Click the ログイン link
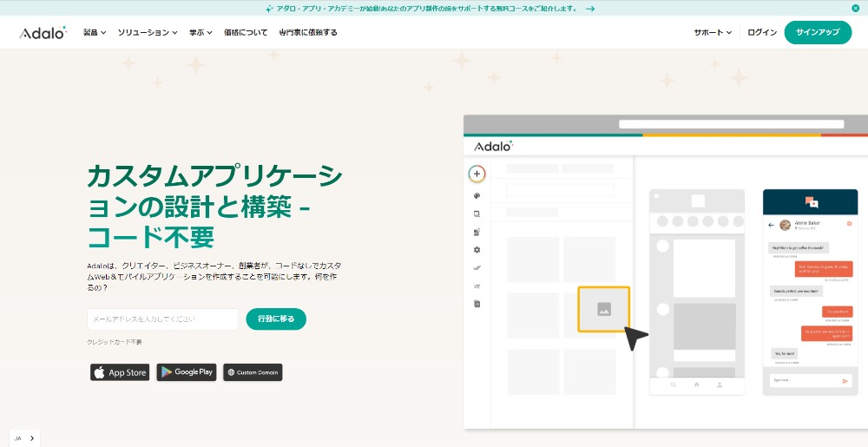 762,33
